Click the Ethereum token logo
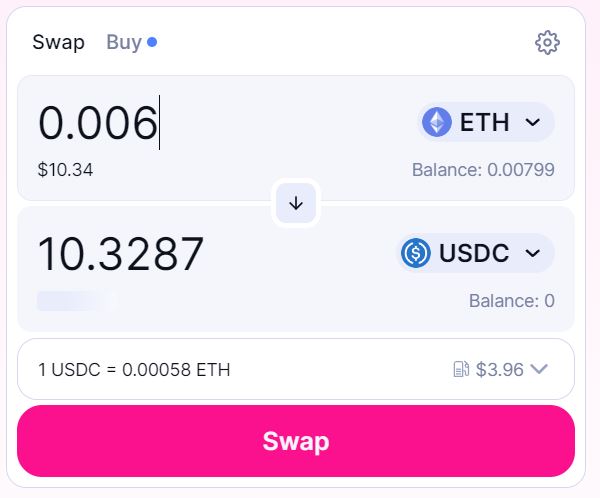The height and width of the screenshot is (498, 600). click(437, 122)
